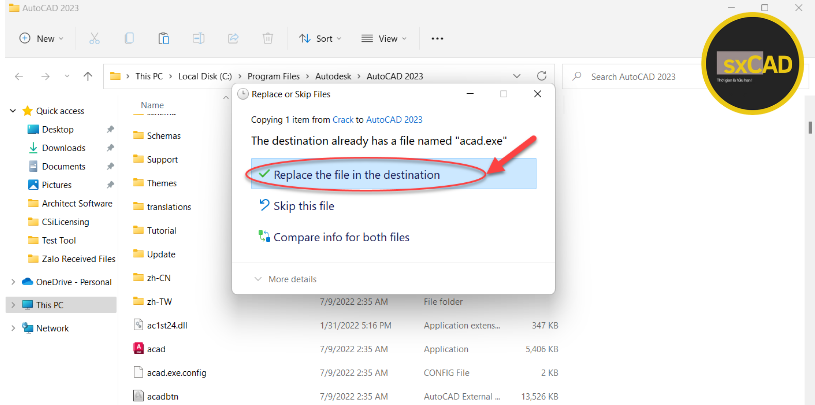Open the Sort dropdown menu
The image size is (815, 405).
pos(320,38)
